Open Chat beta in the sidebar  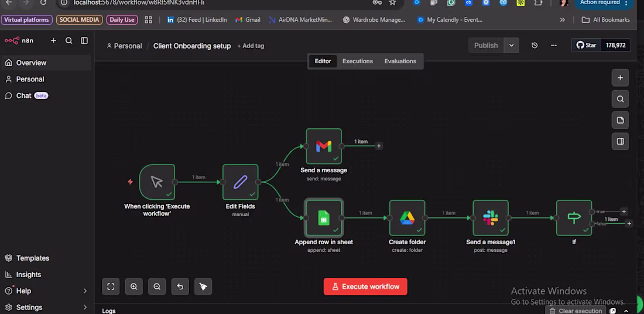[46, 95]
